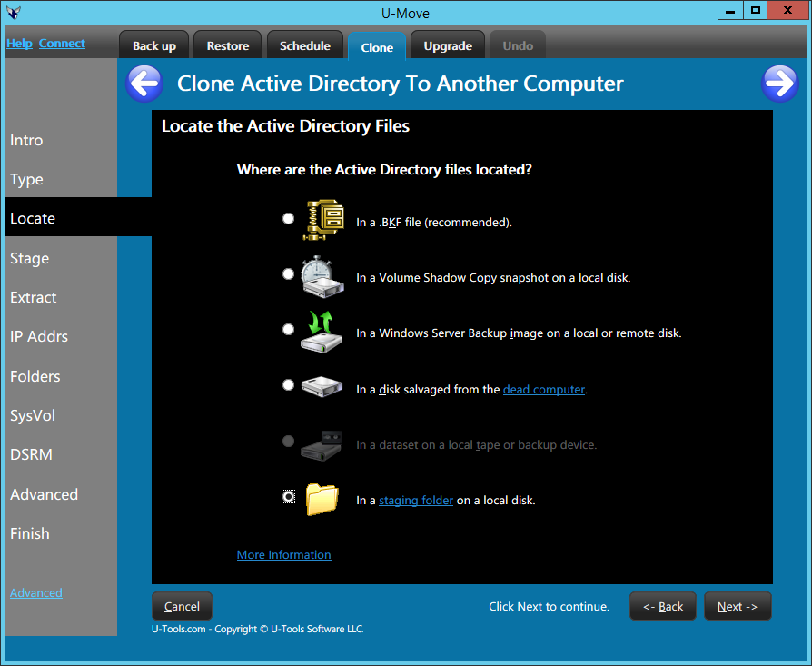Select Volume Shadow Copy snapshot radio button
Image resolution: width=812 pixels, height=666 pixels.
289,274
